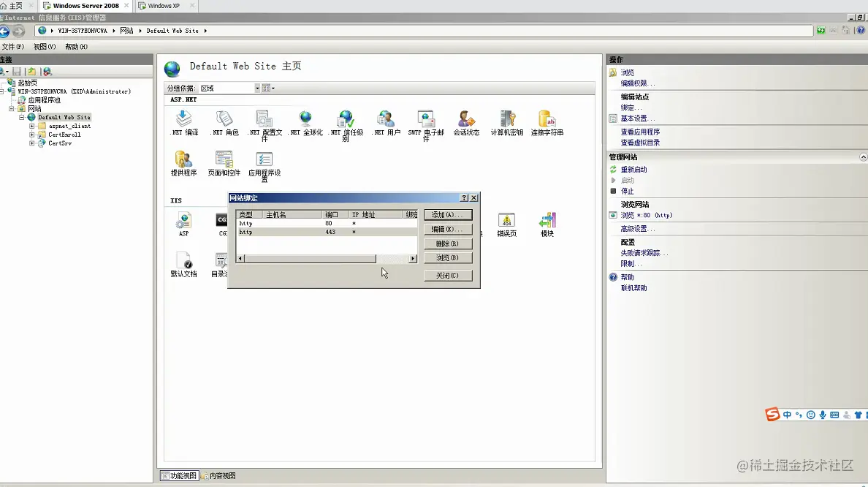Open the 计算机密钥 feature icon
This screenshot has width=868, height=487.
506,123
